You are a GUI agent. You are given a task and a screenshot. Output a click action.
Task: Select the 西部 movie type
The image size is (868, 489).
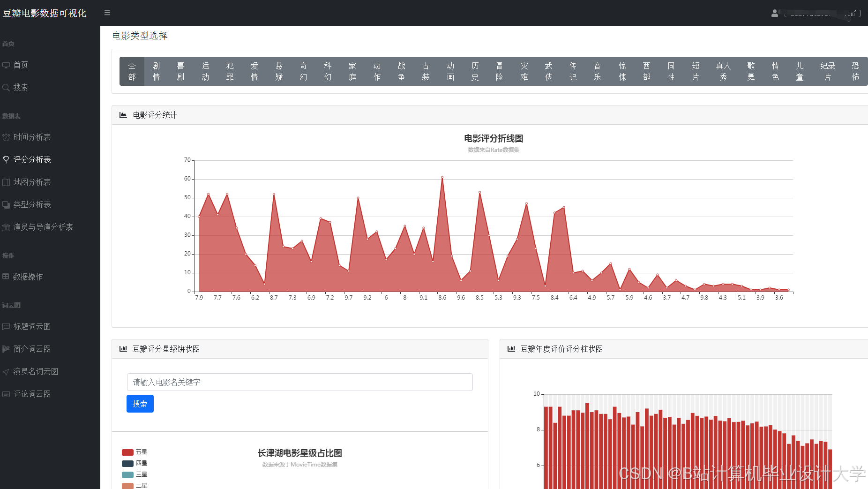click(647, 71)
